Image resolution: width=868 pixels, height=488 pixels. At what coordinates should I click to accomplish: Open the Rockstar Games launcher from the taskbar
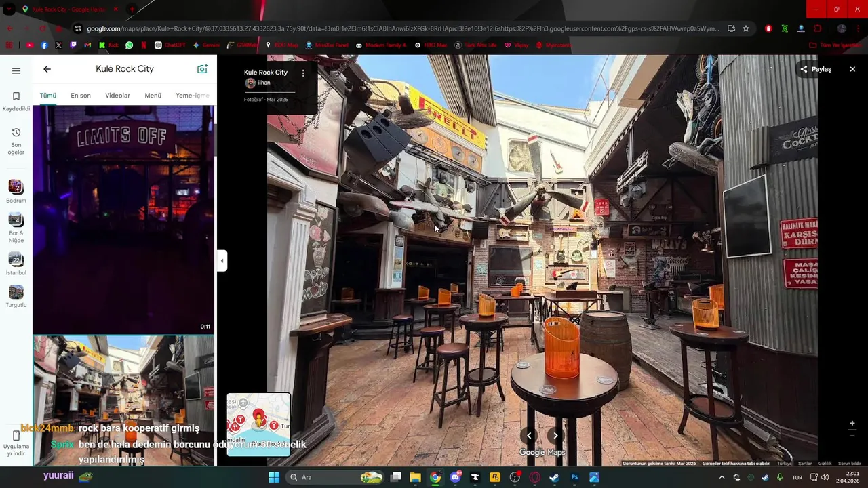point(495,477)
